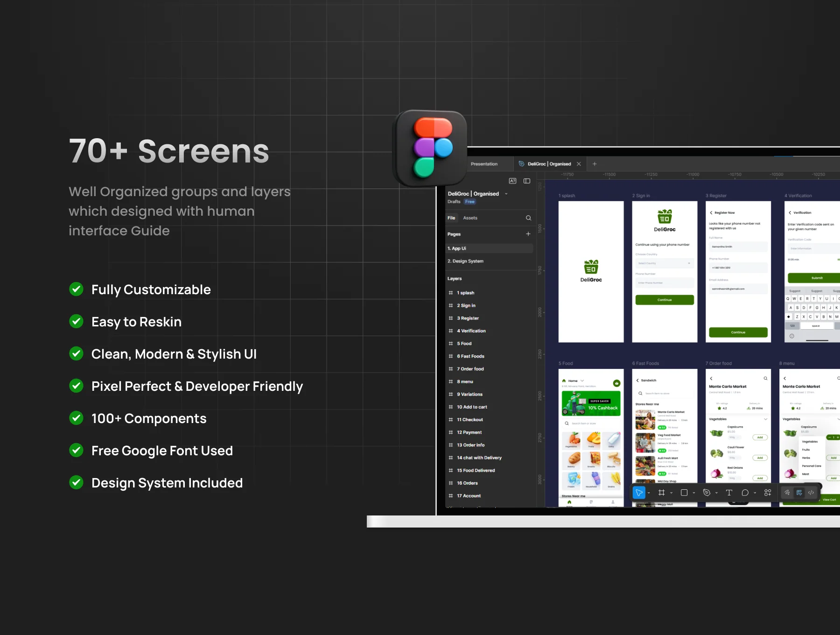Image resolution: width=840 pixels, height=635 pixels.
Task: Click the 1 splash frame title on canvas
Action: coord(567,196)
